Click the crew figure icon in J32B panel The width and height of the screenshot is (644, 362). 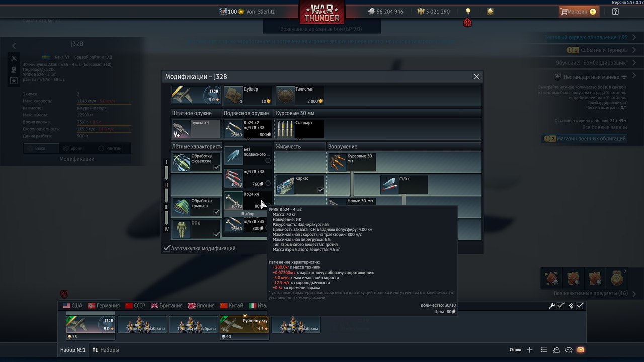[14, 69]
